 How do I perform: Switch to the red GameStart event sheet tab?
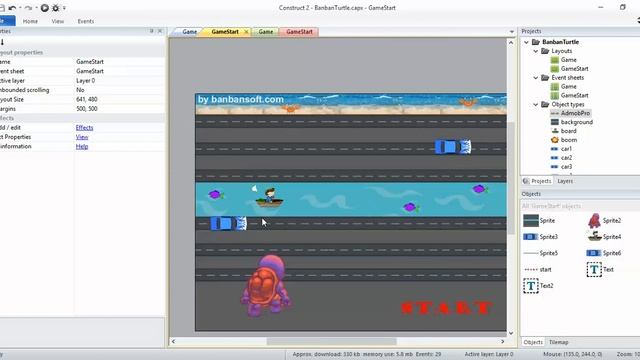point(299,32)
